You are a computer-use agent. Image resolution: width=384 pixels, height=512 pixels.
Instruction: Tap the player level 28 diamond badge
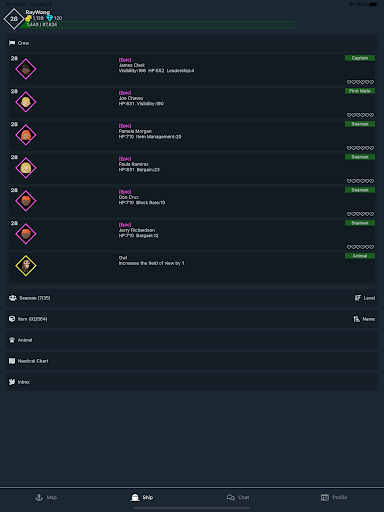coord(14,19)
